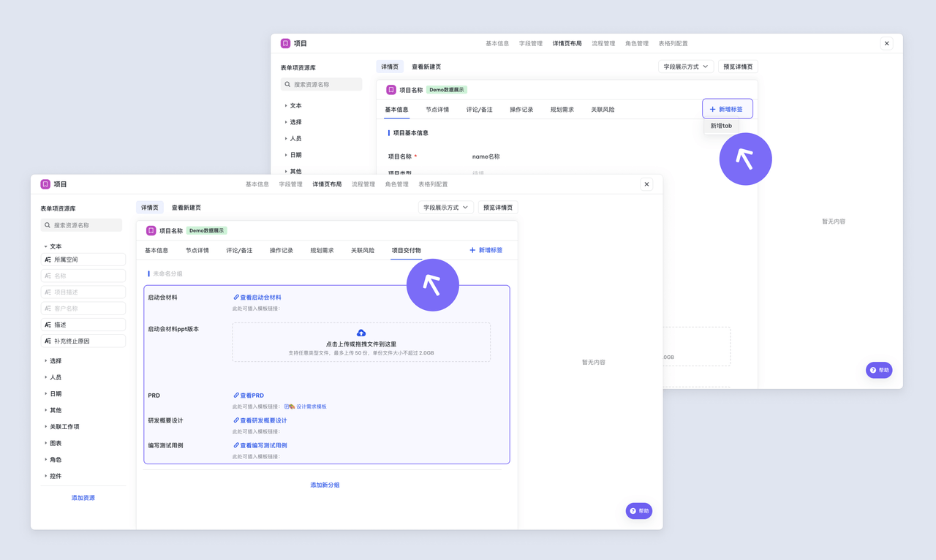Click upload cloud icon in file dropzone
This screenshot has width=936, height=560.
click(x=361, y=333)
